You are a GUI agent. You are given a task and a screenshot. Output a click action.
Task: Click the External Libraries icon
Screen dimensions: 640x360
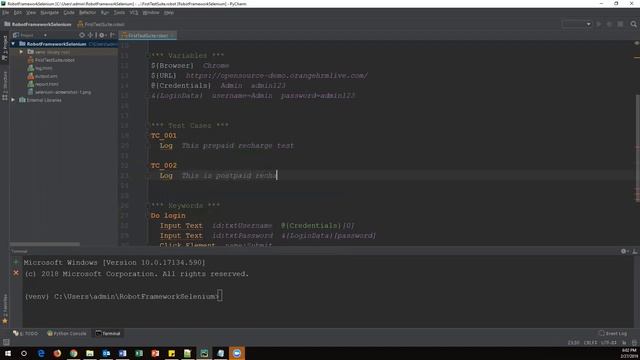click(22, 100)
